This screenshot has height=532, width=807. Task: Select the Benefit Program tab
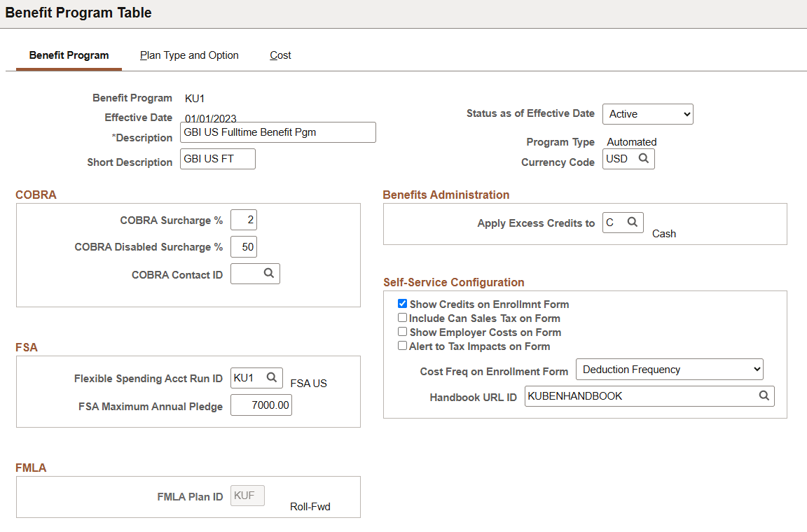69,55
